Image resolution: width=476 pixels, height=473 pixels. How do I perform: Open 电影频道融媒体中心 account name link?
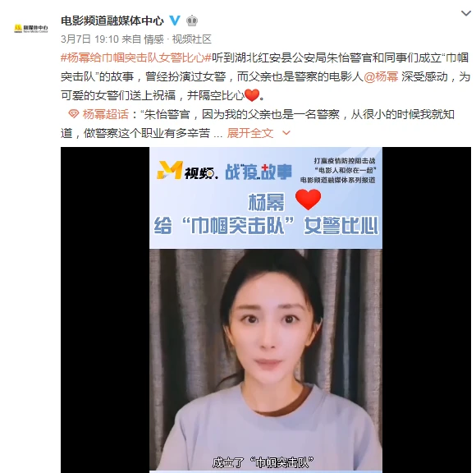click(112, 21)
